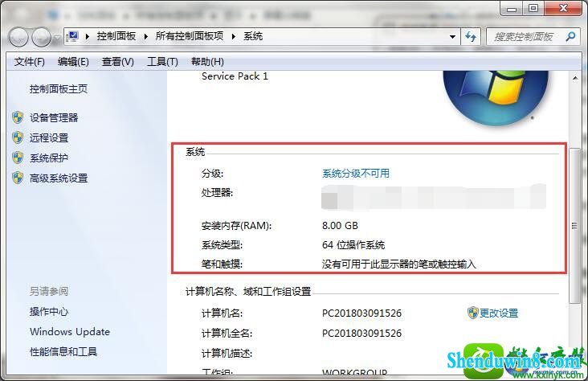
Task: Maximize the System window
Action: pyautogui.click(x=533, y=9)
